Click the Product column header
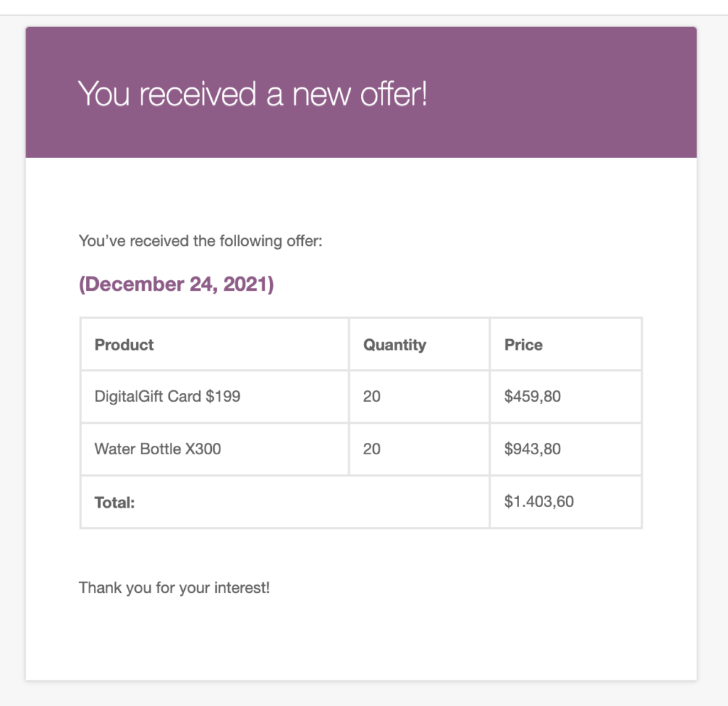The image size is (728, 706). click(124, 345)
